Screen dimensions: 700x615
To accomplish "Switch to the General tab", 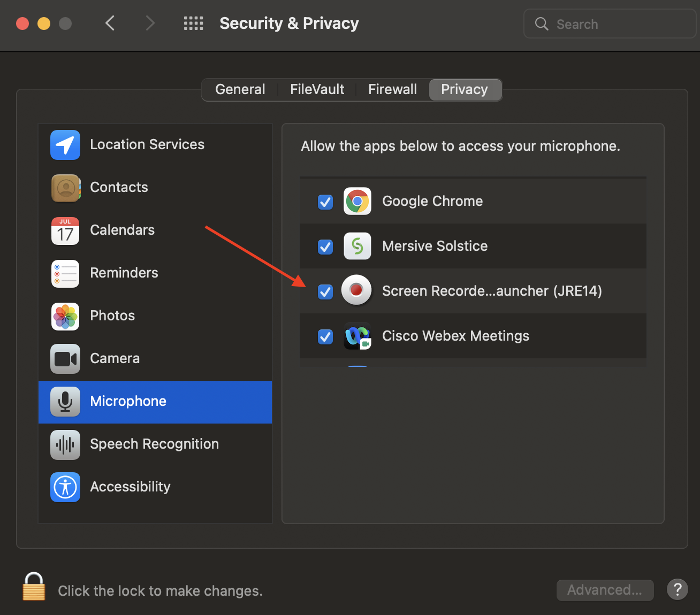I will pyautogui.click(x=240, y=89).
